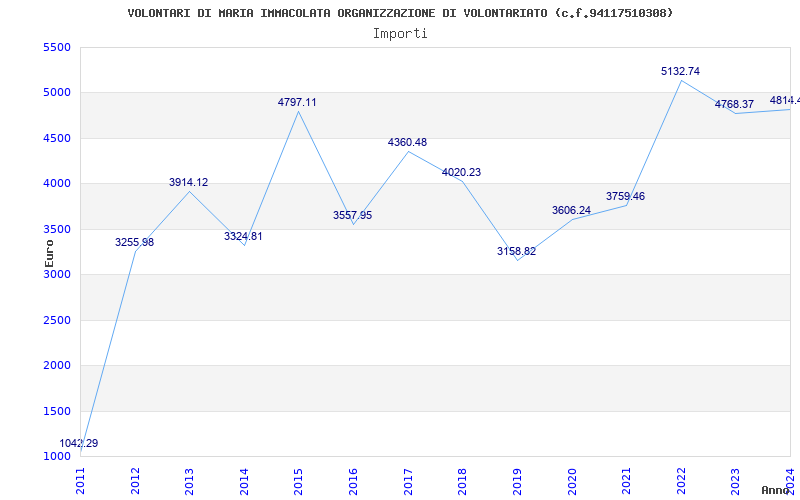Click the 4500 y-axis tick label

[x=57, y=138]
